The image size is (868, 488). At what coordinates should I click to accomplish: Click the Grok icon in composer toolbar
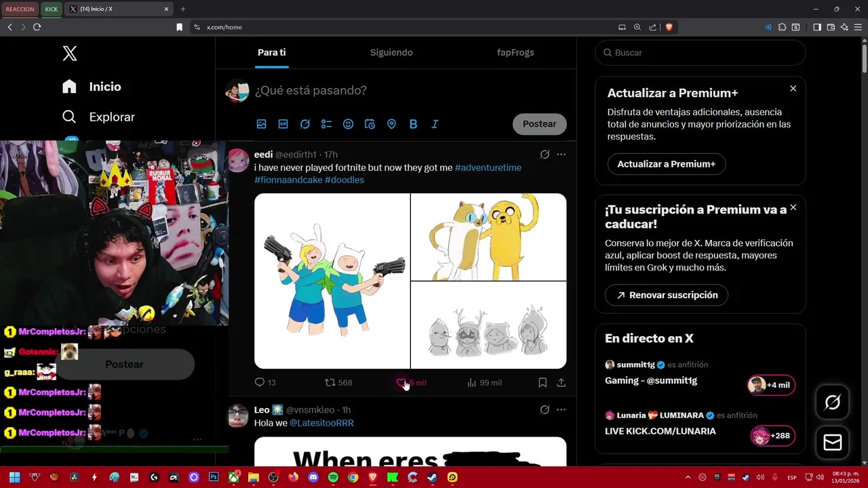[305, 124]
